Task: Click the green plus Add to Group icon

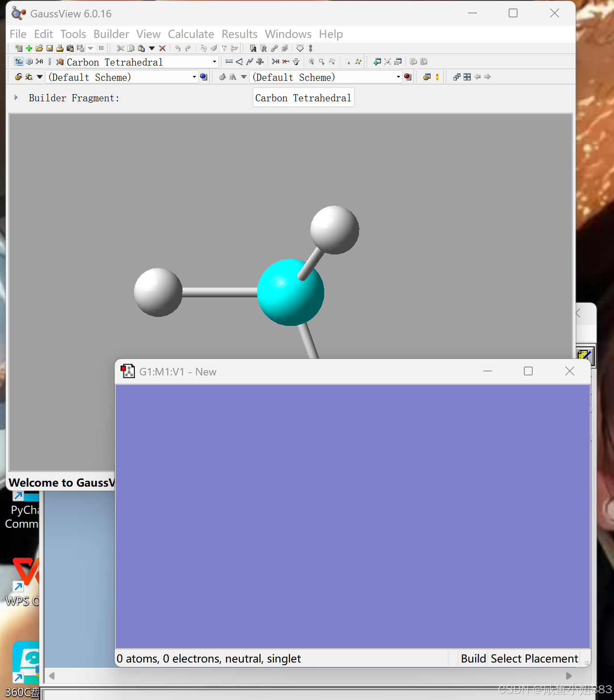Action: [x=29, y=48]
